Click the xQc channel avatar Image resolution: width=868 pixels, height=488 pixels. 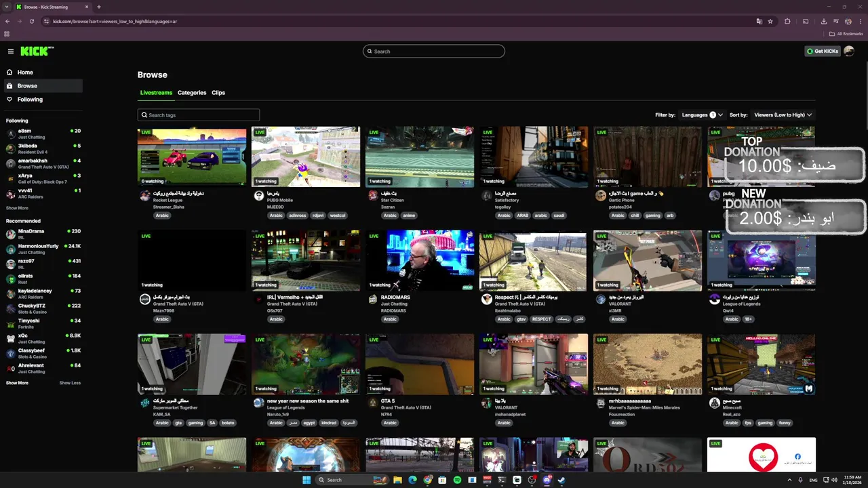[11, 338]
